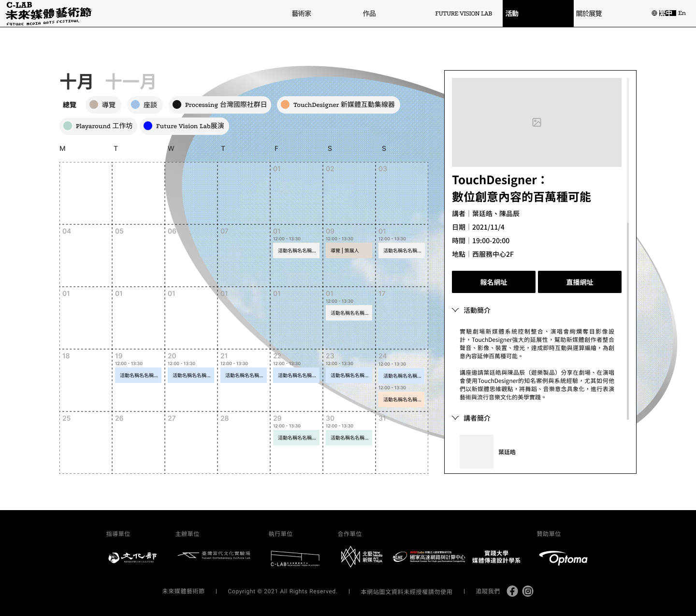Click the C-LAB Technology Media Platform logo

tap(295, 558)
